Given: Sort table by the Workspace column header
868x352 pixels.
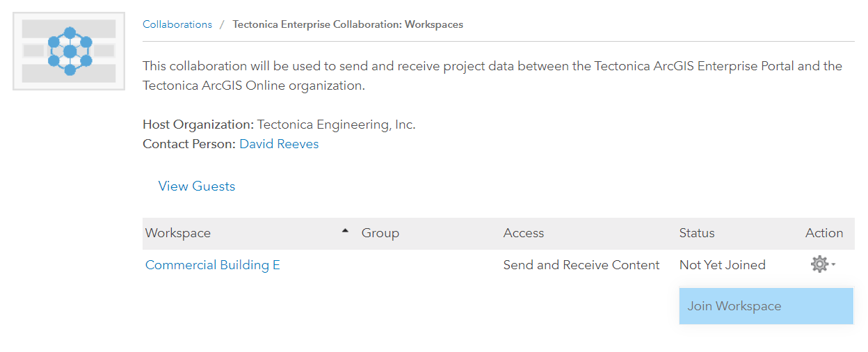Looking at the screenshot, I should [x=178, y=233].
